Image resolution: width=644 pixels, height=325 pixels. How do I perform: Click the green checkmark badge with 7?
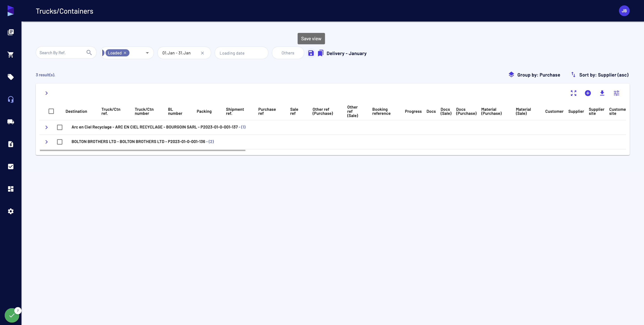(12, 315)
